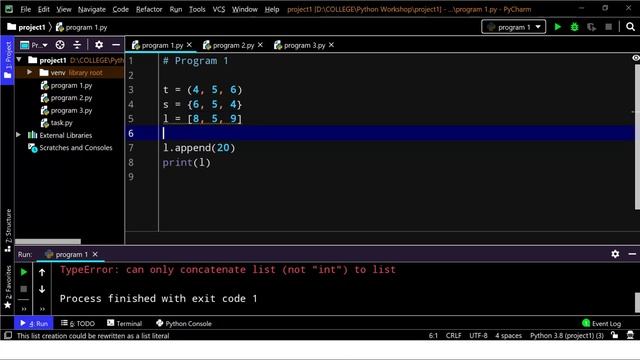Rerun program 1 in Run panel

(x=24, y=272)
